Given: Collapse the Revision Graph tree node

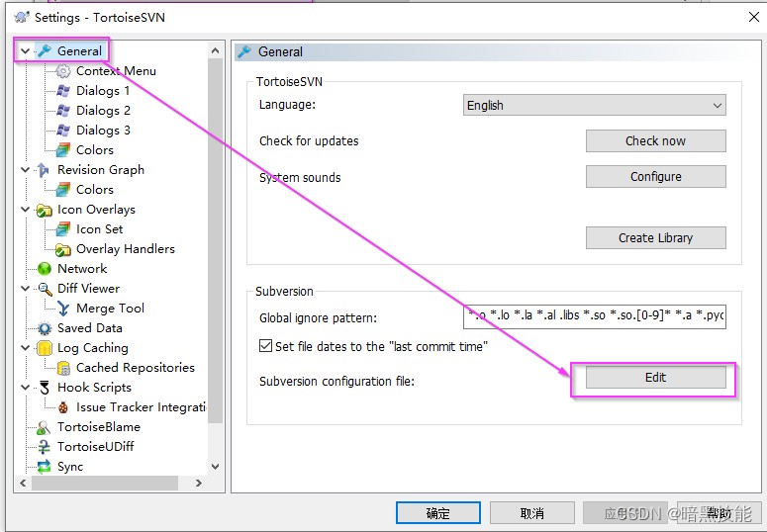Looking at the screenshot, I should (x=26, y=170).
